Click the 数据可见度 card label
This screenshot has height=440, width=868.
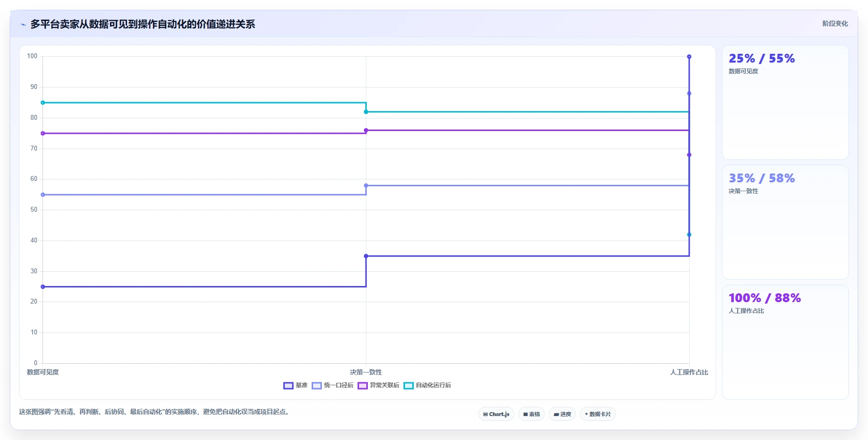pyautogui.click(x=743, y=71)
